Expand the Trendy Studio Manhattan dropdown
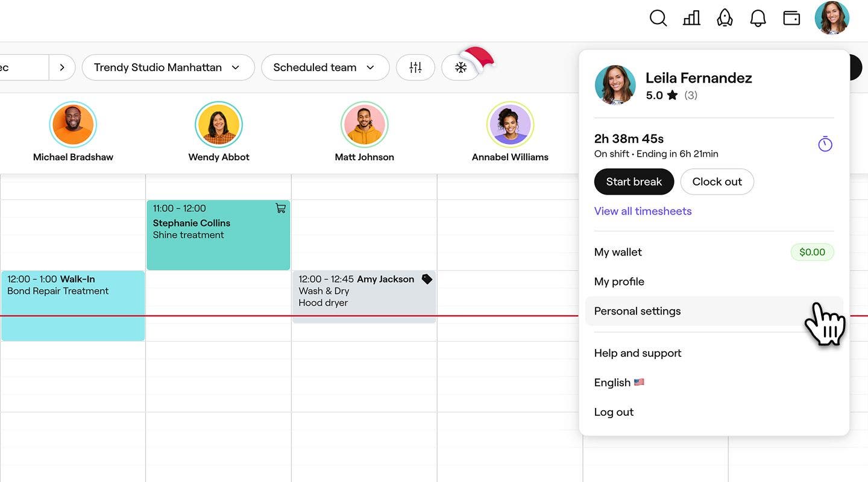Screen dimensions: 868x482 [x=168, y=67]
